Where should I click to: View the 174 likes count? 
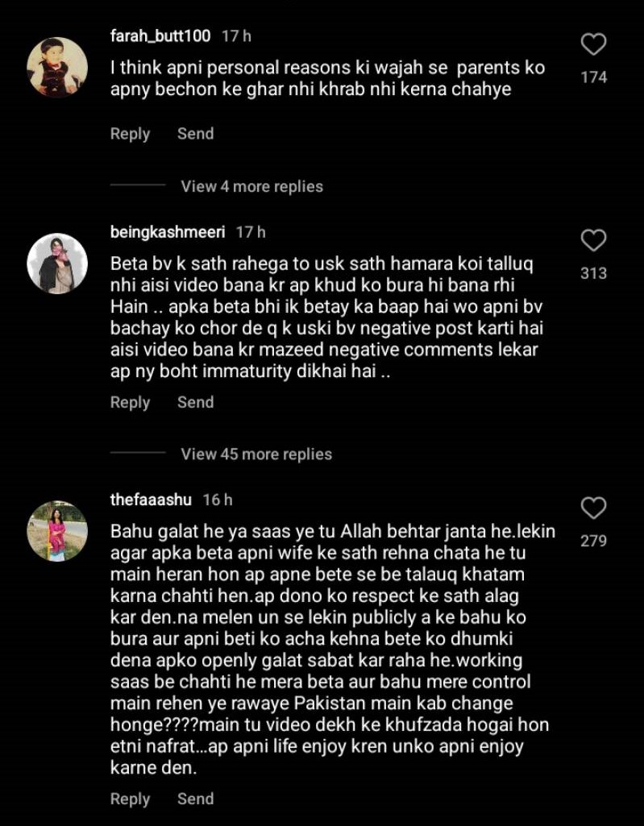point(594,77)
